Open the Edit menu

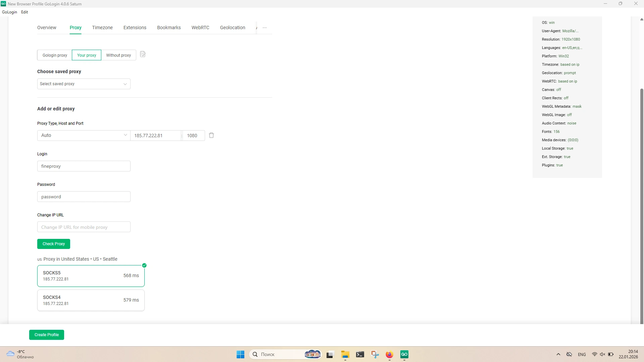click(24, 12)
